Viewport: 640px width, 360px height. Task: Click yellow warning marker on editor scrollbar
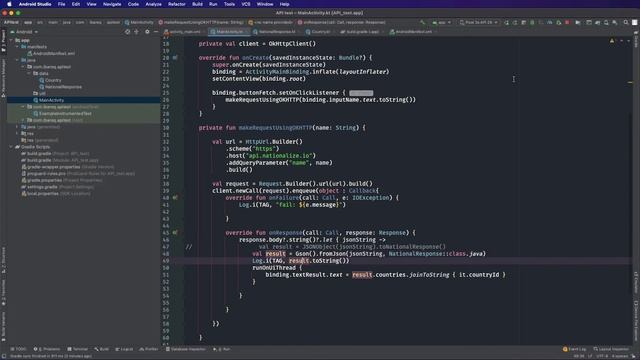pos(630,82)
